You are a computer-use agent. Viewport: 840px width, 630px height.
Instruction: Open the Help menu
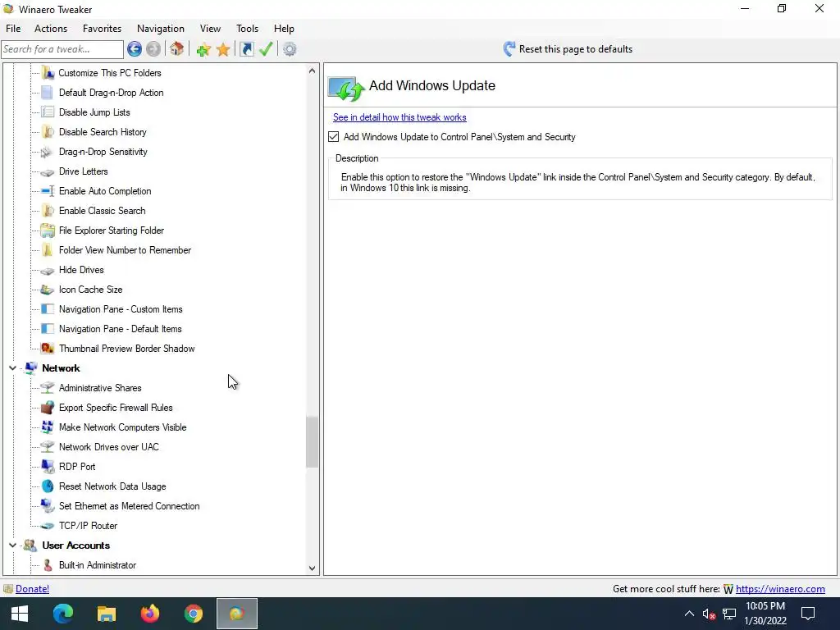[284, 29]
